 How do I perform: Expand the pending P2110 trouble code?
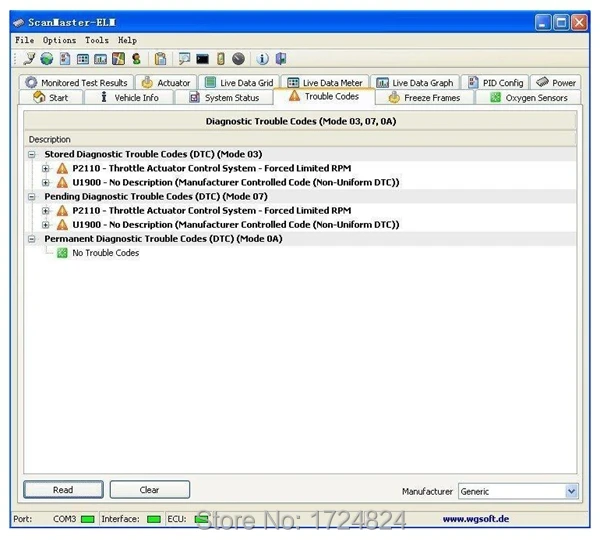click(46, 211)
